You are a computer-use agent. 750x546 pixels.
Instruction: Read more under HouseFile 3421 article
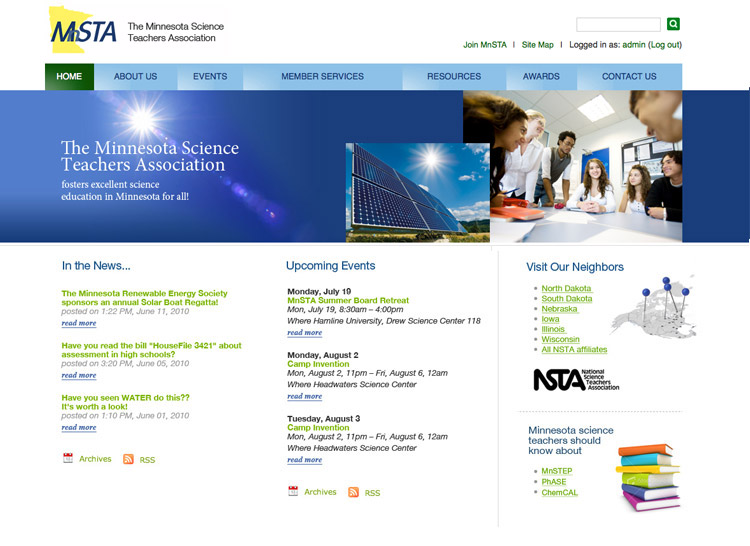(x=79, y=375)
